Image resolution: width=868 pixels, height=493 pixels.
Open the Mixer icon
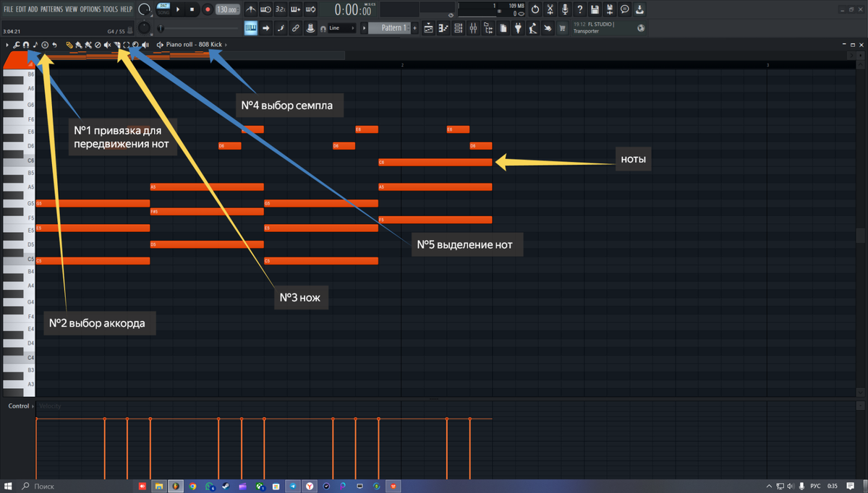473,27
